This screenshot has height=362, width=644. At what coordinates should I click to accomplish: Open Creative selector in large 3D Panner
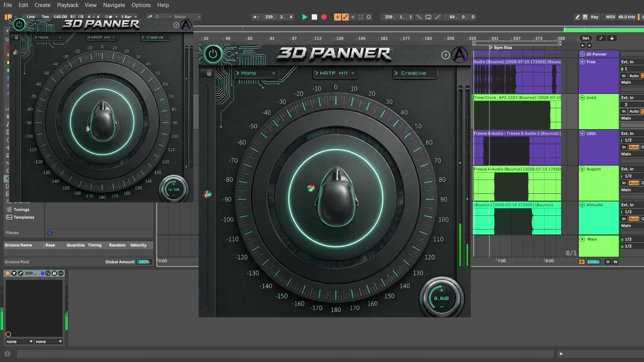415,73
